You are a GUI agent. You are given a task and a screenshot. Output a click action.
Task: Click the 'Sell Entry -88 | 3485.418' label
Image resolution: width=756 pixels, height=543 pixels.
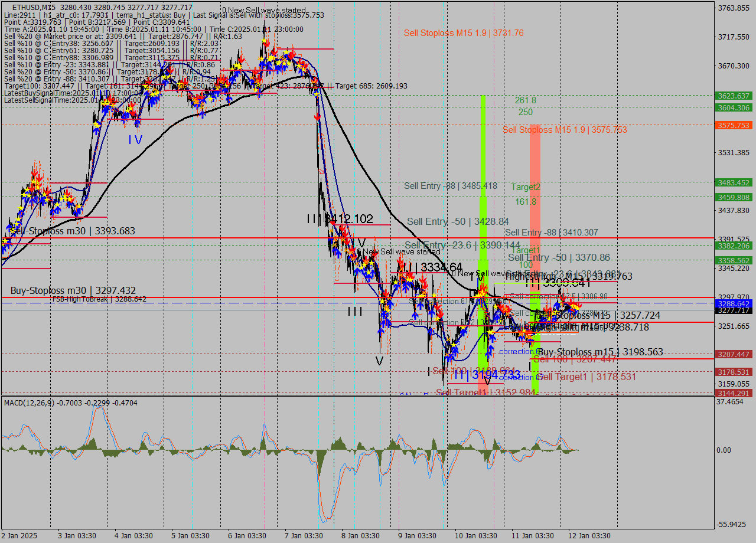[x=451, y=186]
